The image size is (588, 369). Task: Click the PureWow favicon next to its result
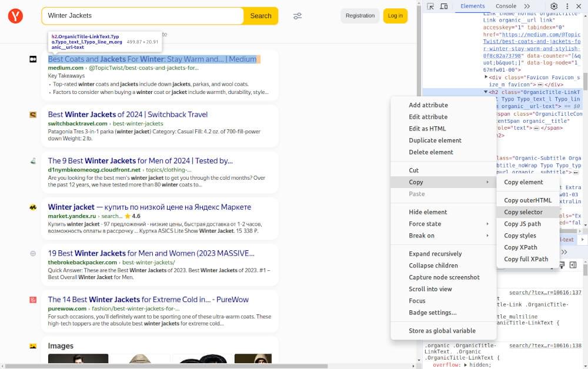[x=32, y=300]
